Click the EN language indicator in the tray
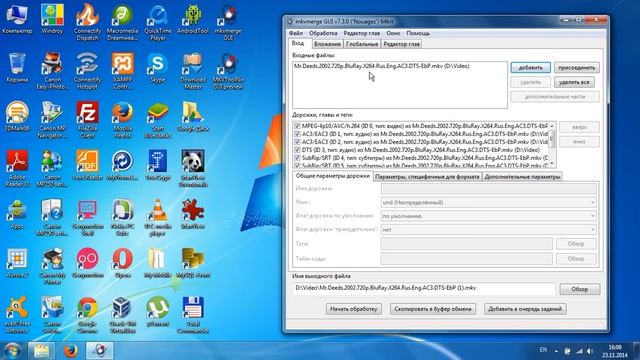This screenshot has width=640, height=360. 543,350
